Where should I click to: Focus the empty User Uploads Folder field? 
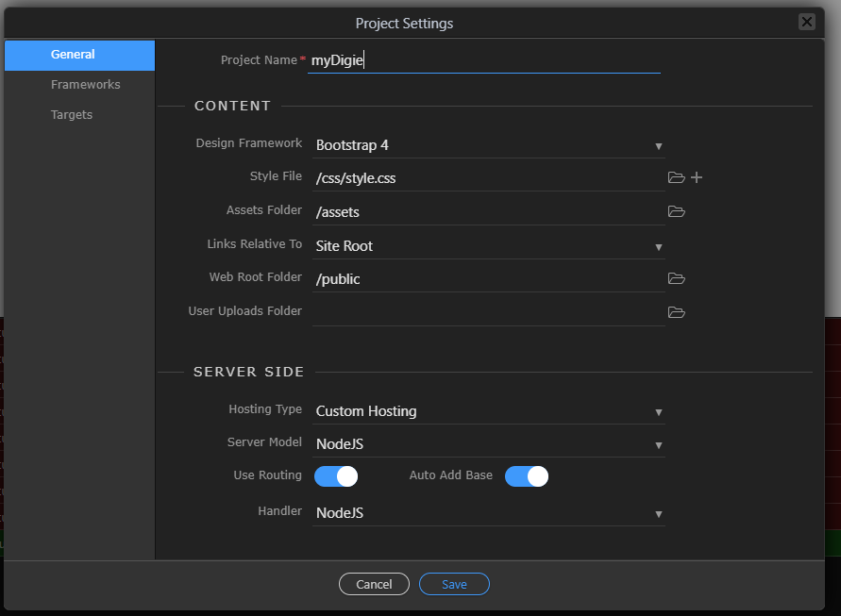488,312
